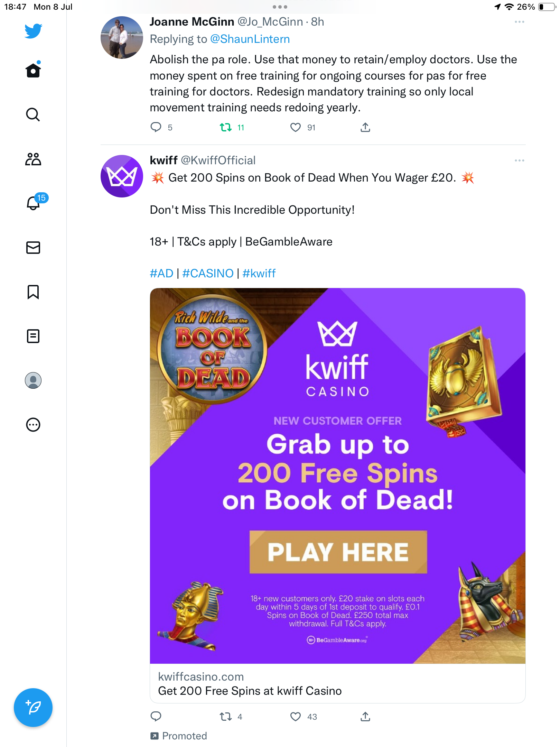The image size is (560, 747).
Task: Open the @ShaunLintern mention link
Action: coord(250,39)
